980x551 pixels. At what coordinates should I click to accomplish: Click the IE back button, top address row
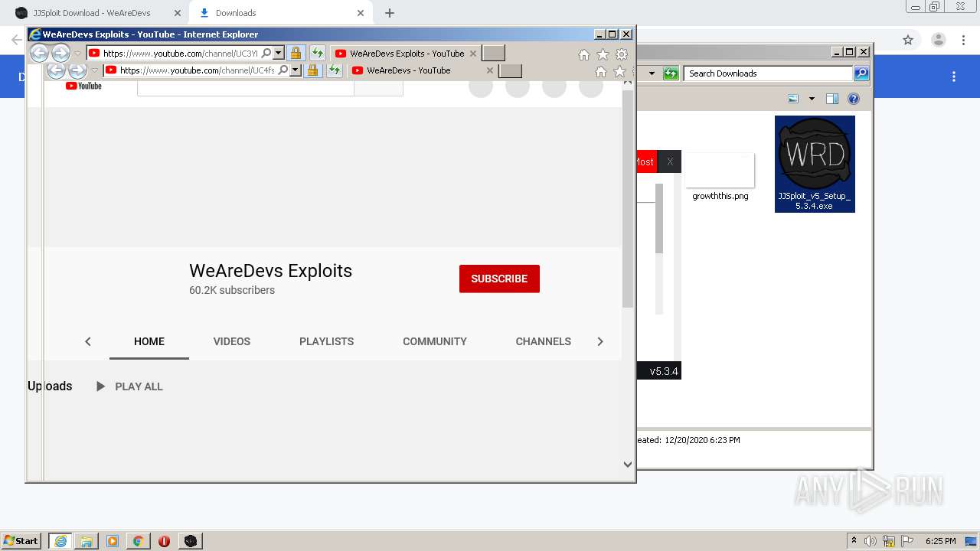click(39, 53)
